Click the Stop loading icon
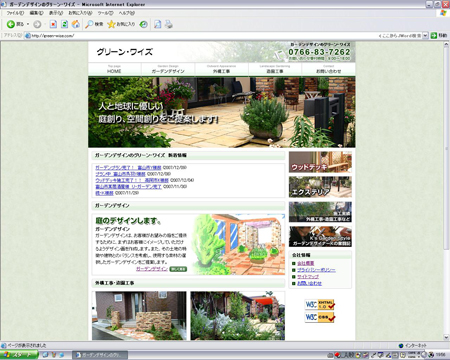Screen dimensions: 450x360 tap(53, 24)
